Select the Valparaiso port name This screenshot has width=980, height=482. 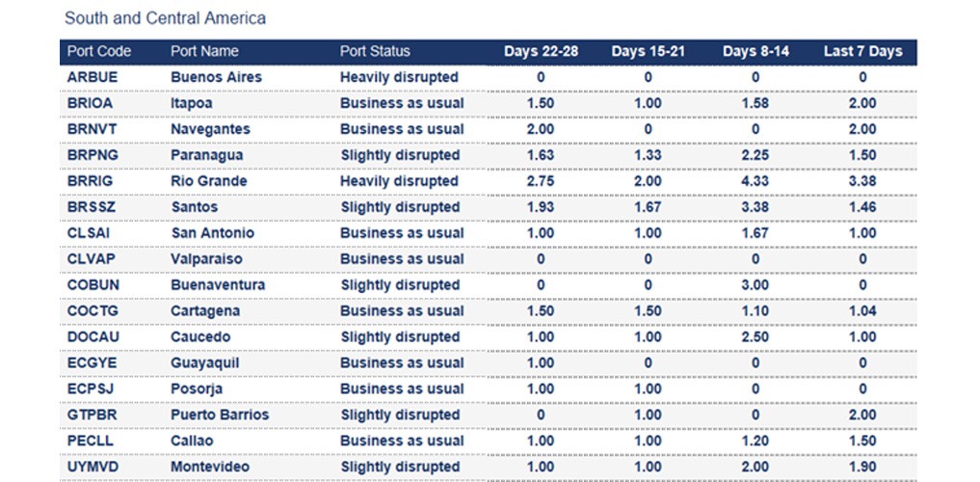[206, 259]
